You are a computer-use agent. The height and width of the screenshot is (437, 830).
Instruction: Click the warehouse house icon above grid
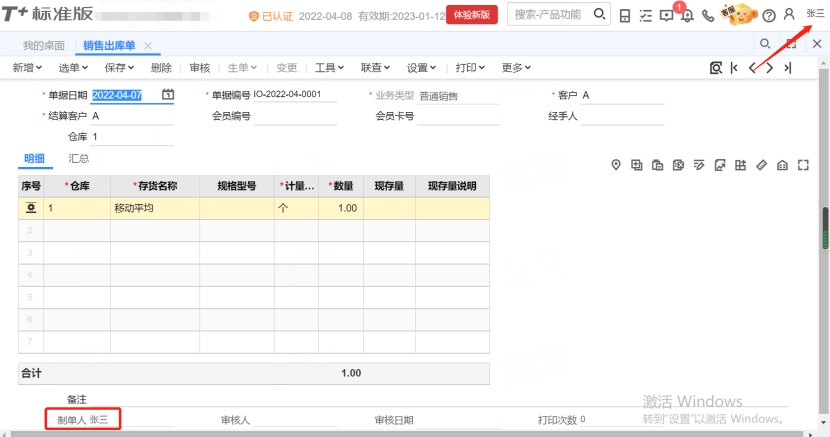782,165
